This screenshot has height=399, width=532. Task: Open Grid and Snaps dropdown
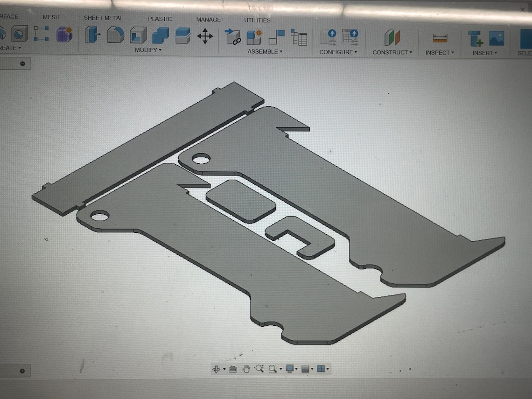[307, 369]
